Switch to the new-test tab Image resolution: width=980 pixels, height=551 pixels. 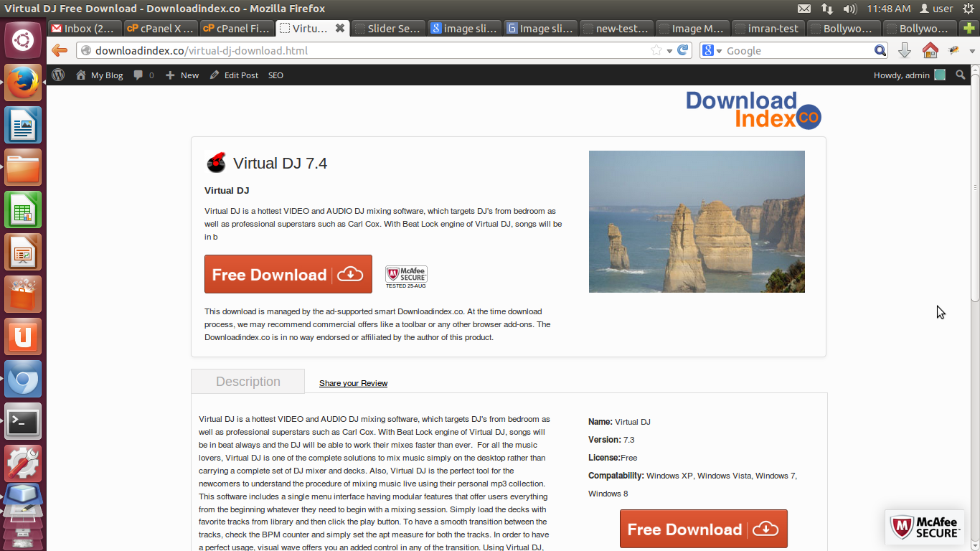[x=616, y=29]
